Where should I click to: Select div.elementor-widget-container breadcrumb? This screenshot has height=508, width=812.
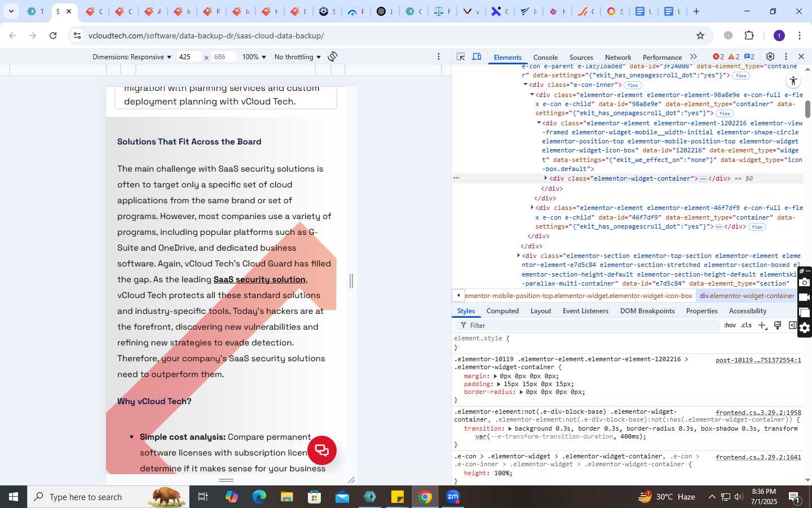pyautogui.click(x=747, y=296)
